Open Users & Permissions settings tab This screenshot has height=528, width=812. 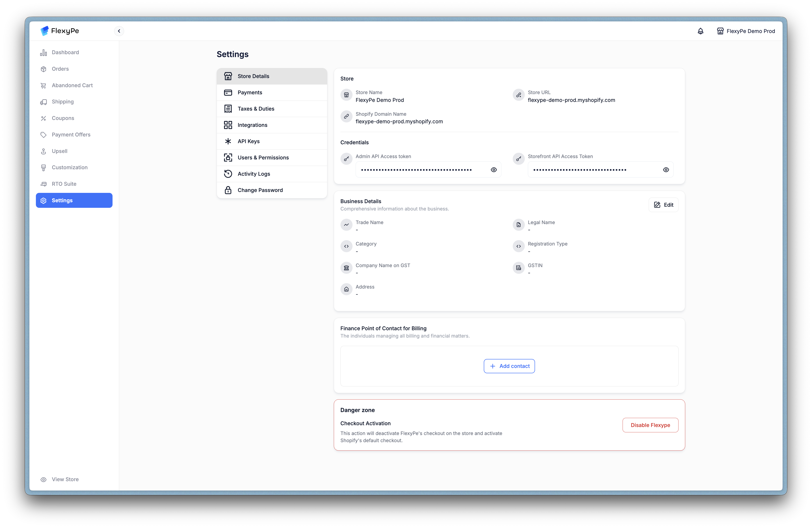click(263, 158)
